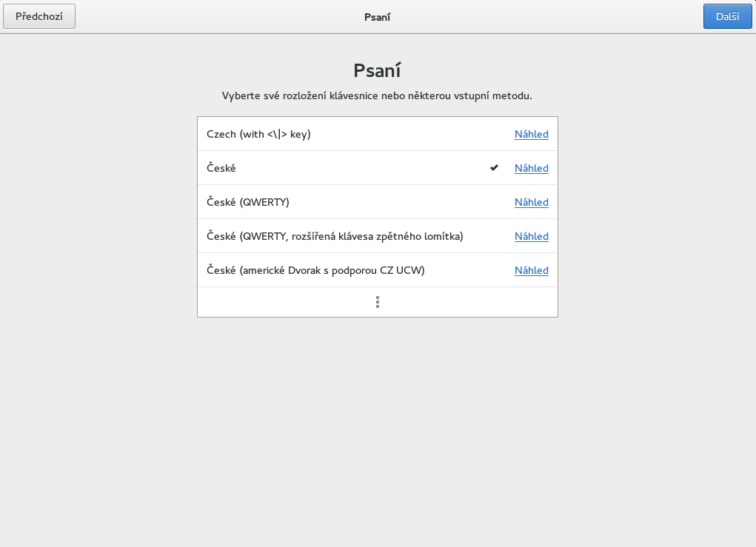The image size is (756, 547).
Task: Select the Czech (with <\|> key) layout
Action: (x=258, y=134)
